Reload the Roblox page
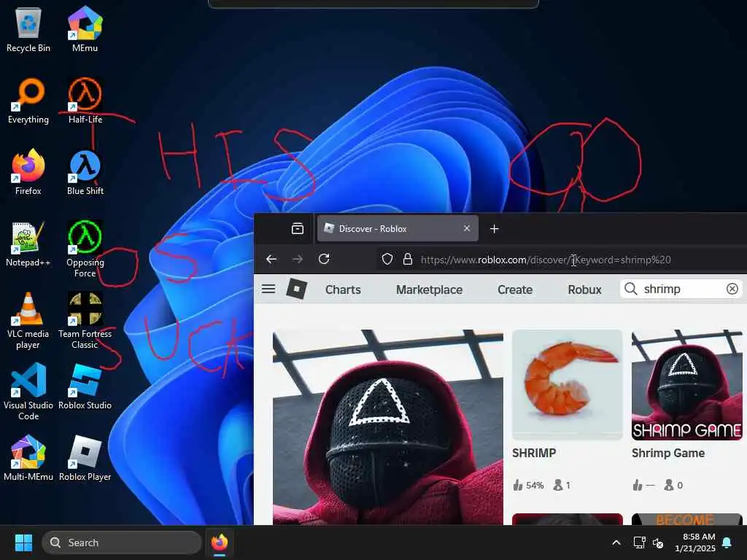Viewport: 747px width, 560px height. (324, 259)
